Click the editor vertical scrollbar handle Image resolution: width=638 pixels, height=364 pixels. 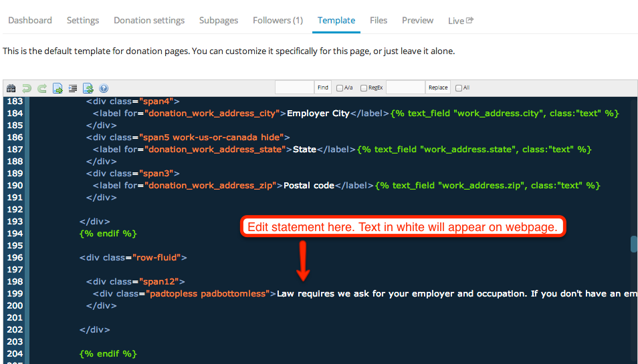tap(634, 244)
